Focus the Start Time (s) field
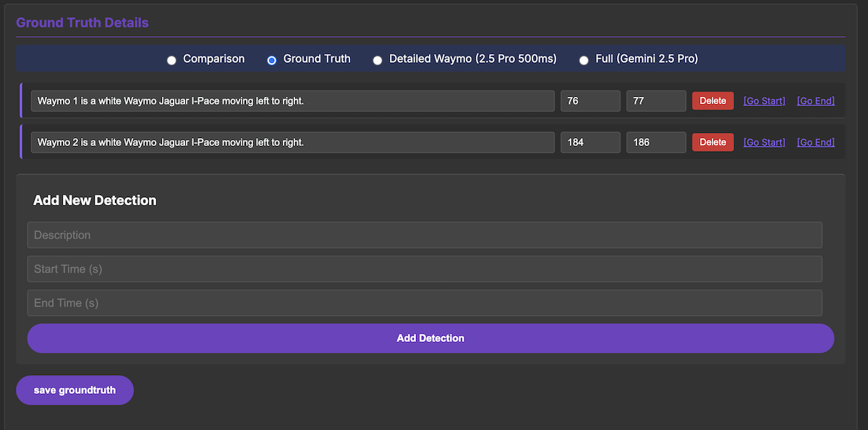This screenshot has width=868, height=430. (x=425, y=269)
